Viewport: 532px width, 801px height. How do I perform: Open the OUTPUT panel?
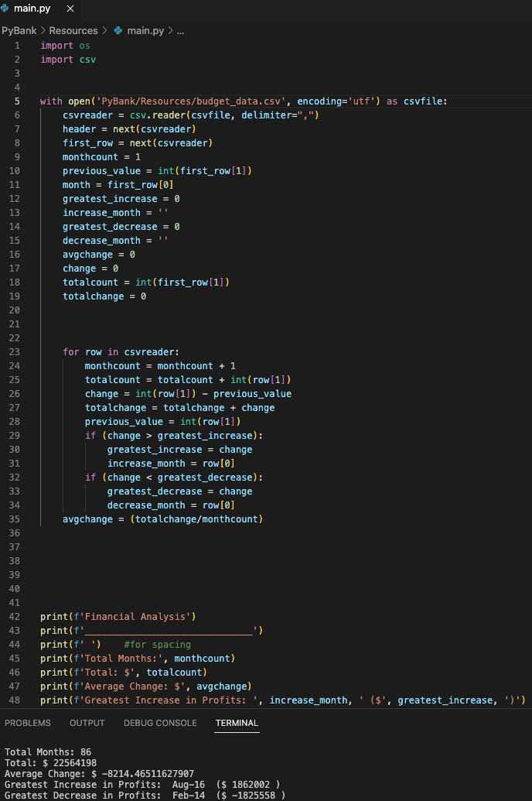pos(87,723)
